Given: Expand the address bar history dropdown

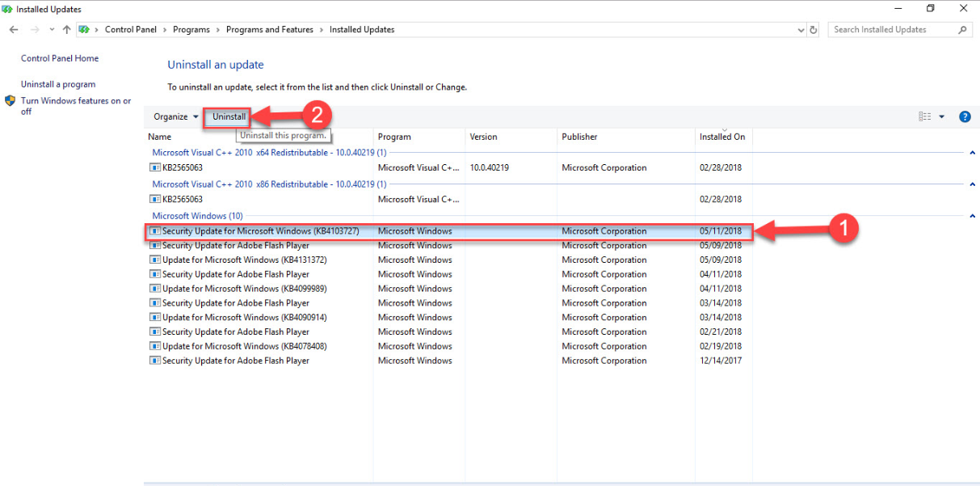Looking at the screenshot, I should [800, 30].
